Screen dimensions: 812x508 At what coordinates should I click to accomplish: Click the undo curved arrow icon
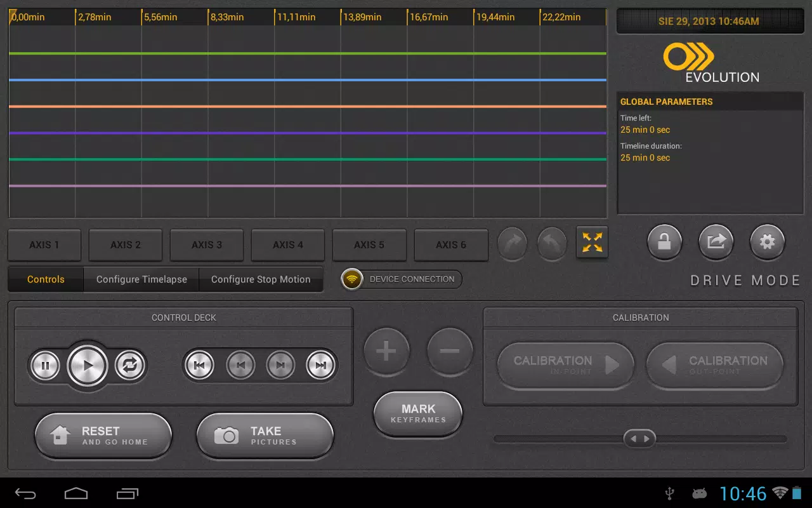coord(551,244)
